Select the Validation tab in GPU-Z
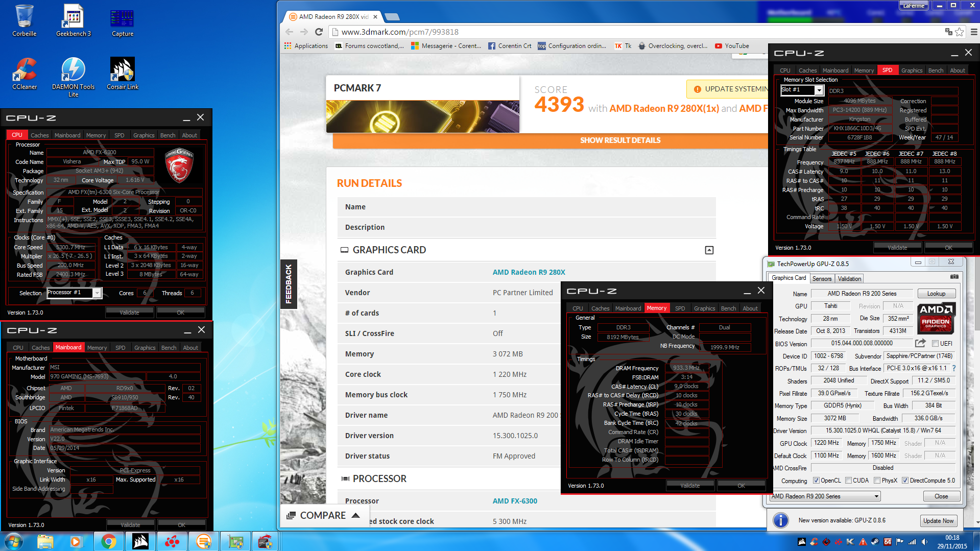 849,278
